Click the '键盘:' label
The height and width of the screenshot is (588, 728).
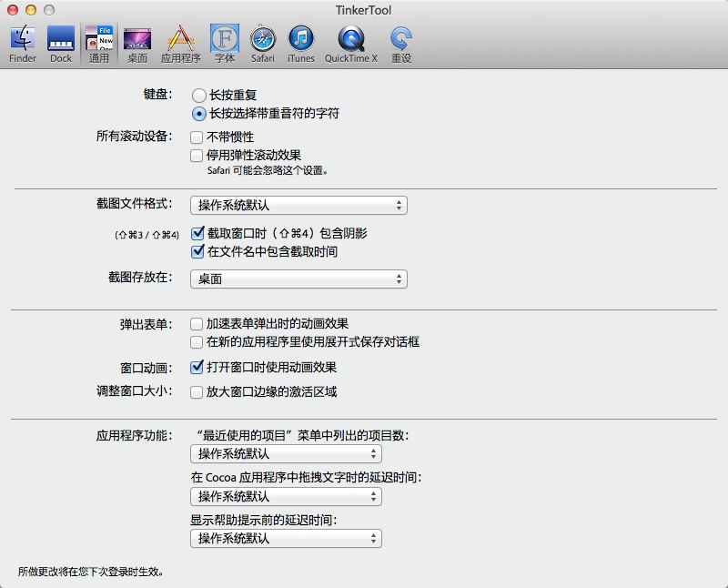[x=157, y=95]
